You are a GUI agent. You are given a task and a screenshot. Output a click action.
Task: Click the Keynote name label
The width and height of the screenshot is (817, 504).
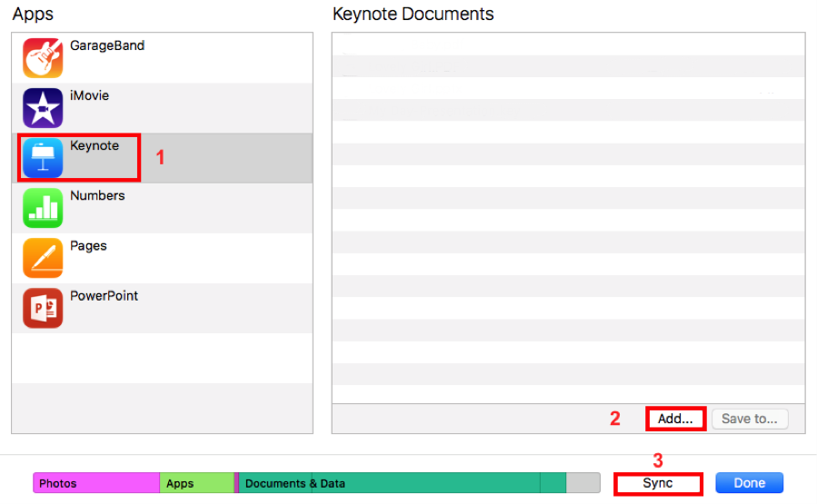95,146
